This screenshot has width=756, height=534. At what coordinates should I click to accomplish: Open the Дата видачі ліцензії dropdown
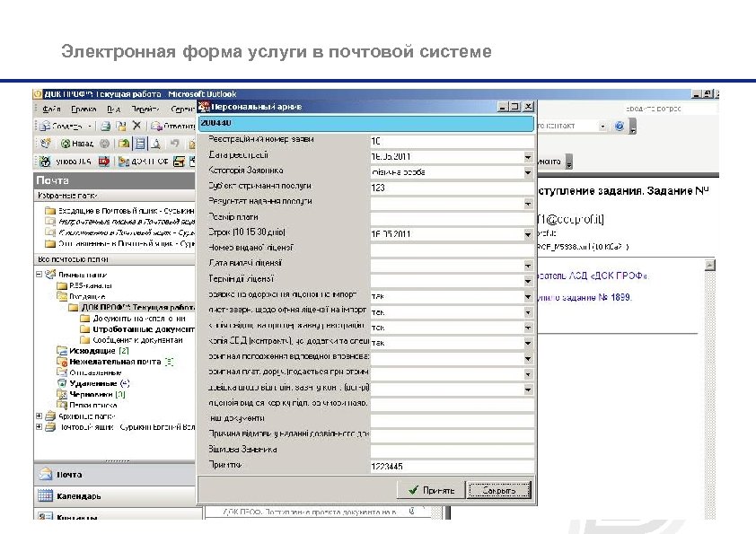(x=528, y=266)
